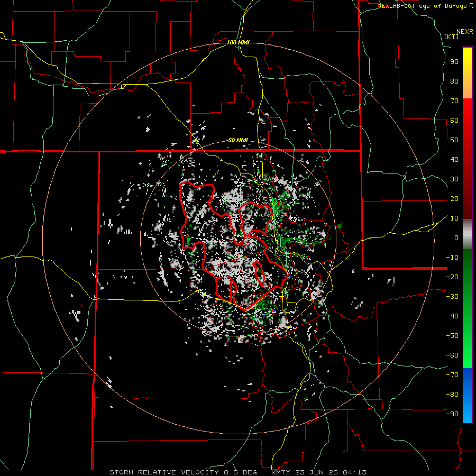This screenshot has height=476, width=476.
Task: Click the '-90' value on velocity scale
Action: pos(452,414)
